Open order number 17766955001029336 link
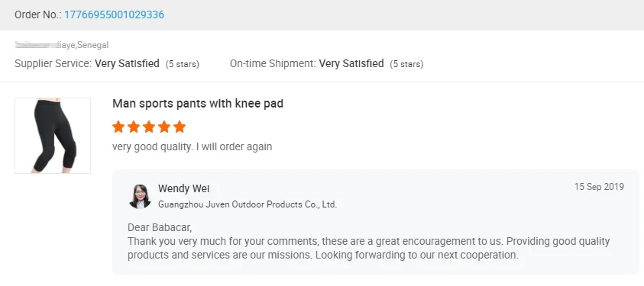Image resolution: width=644 pixels, height=286 pixels. 114,14
